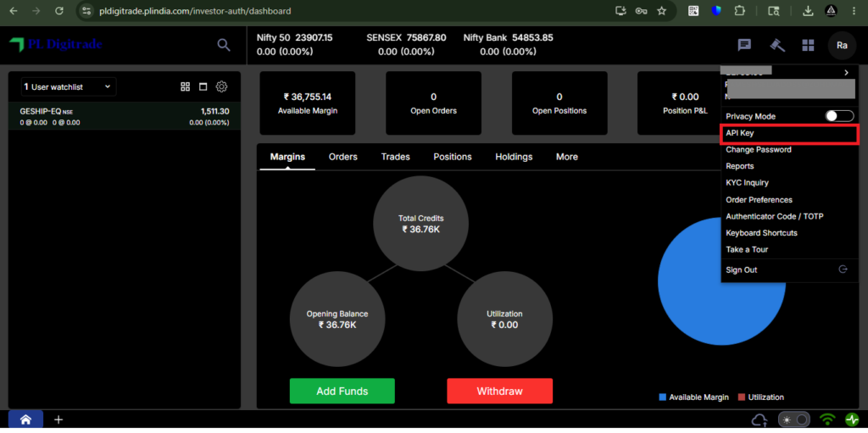The image size is (868, 433).
Task: Switch to the Trades tab
Action: click(x=395, y=157)
